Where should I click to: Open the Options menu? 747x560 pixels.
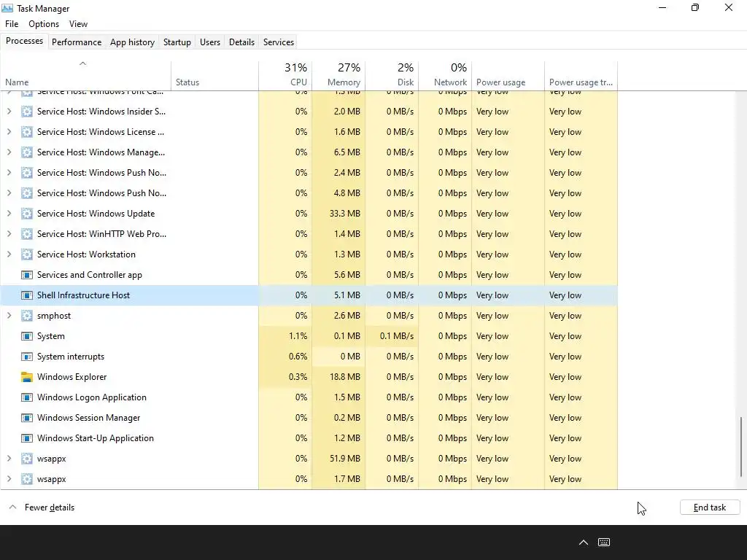(x=44, y=24)
